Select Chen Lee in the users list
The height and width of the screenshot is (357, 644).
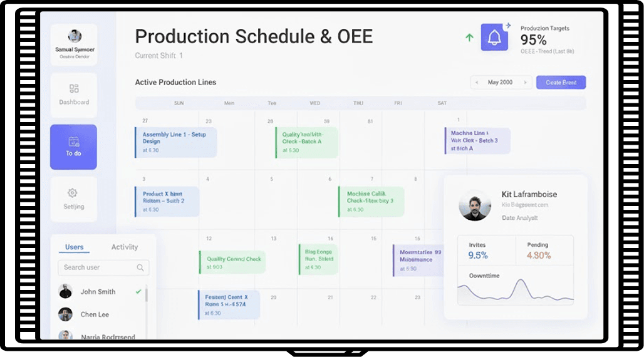(94, 314)
